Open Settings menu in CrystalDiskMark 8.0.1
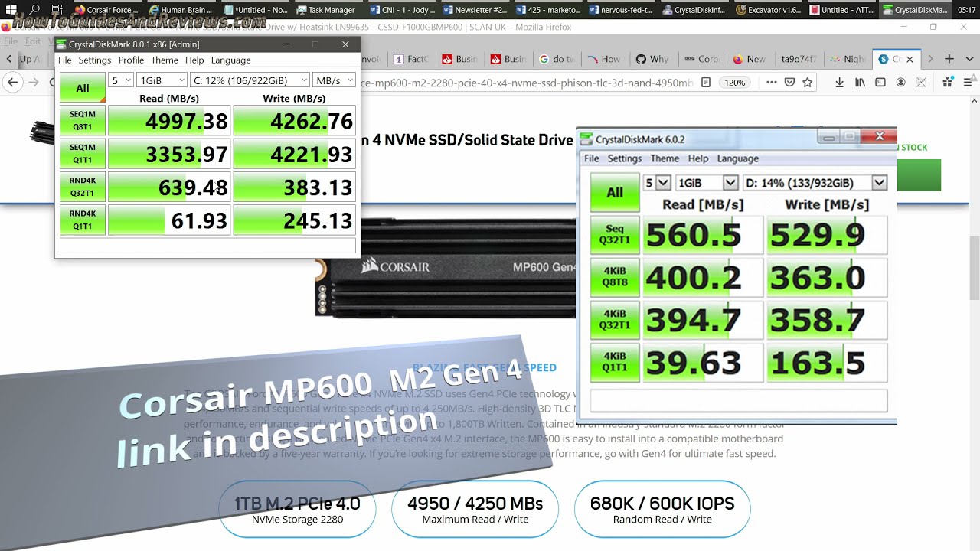Viewport: 980px width, 551px height. pyautogui.click(x=95, y=60)
